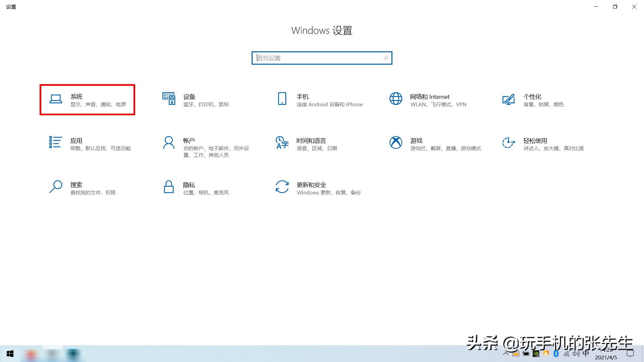The image size is (644, 362).
Task: Click 卸载、默认应用、可选功能 description
Action: tap(101, 148)
